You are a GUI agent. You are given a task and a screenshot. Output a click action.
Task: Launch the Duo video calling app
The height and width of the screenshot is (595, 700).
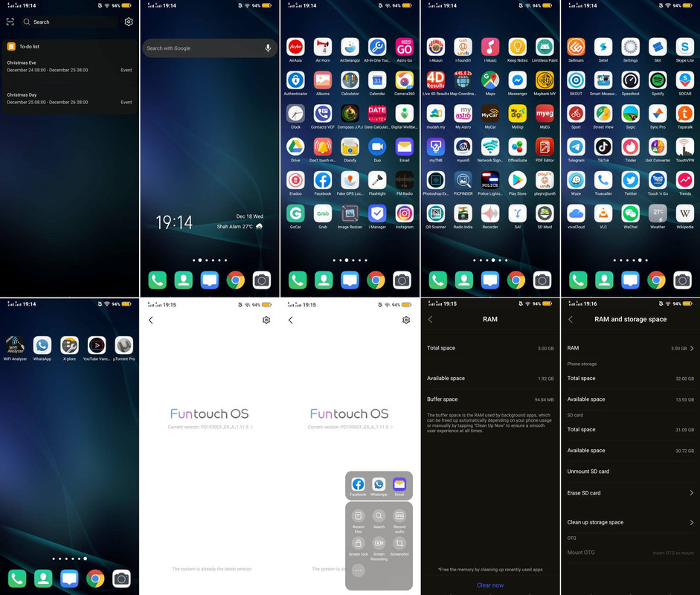tap(377, 147)
